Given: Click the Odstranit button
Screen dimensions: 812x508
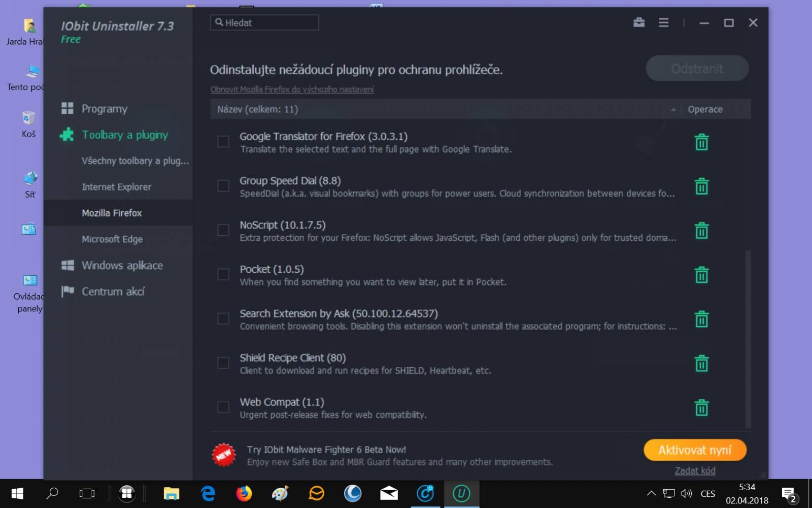Looking at the screenshot, I should click(697, 69).
